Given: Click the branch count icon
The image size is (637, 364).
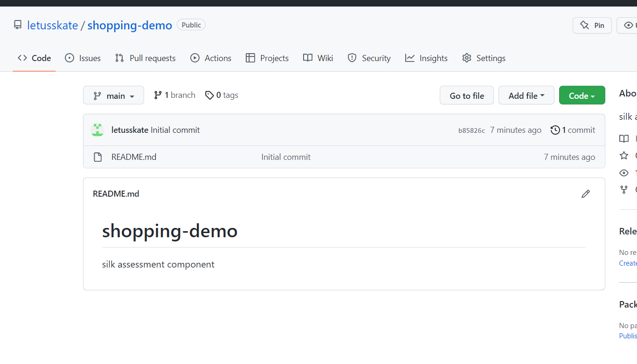Looking at the screenshot, I should (158, 95).
